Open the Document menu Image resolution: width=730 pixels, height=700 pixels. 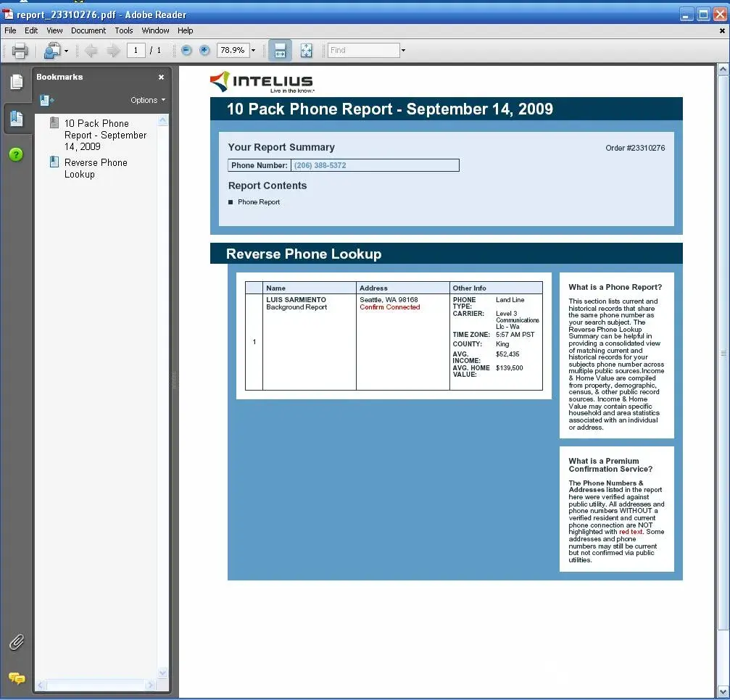coord(88,30)
